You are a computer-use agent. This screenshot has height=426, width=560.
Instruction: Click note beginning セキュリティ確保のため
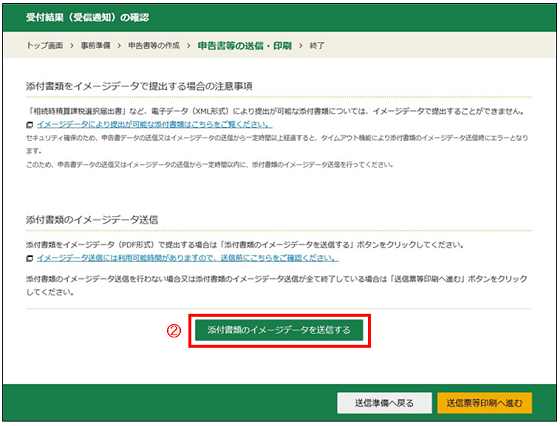pos(277,144)
